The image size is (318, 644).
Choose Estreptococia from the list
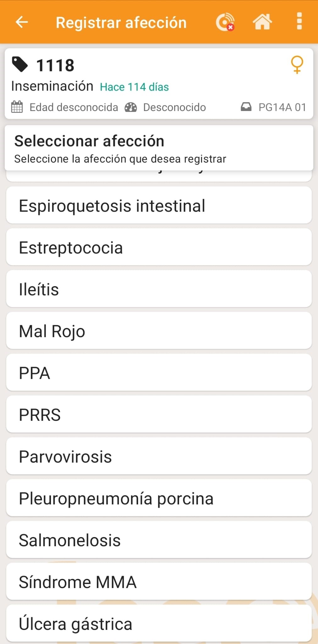click(x=159, y=247)
